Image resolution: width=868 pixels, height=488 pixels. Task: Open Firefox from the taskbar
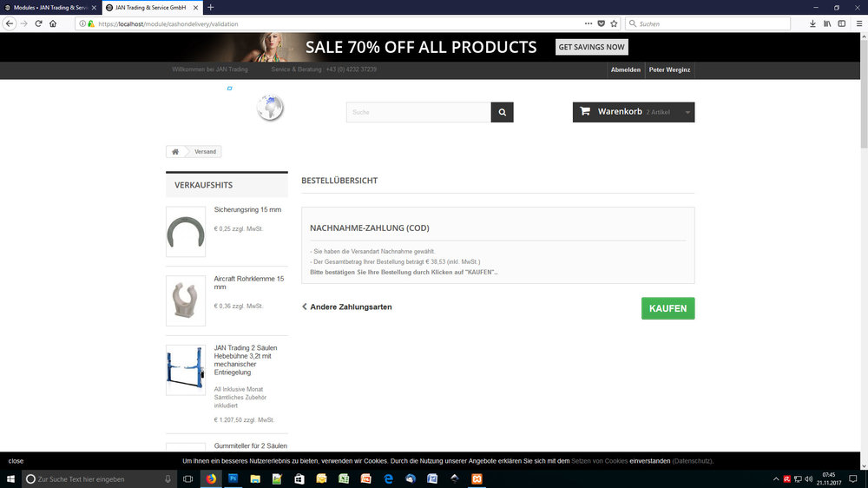coord(211,479)
